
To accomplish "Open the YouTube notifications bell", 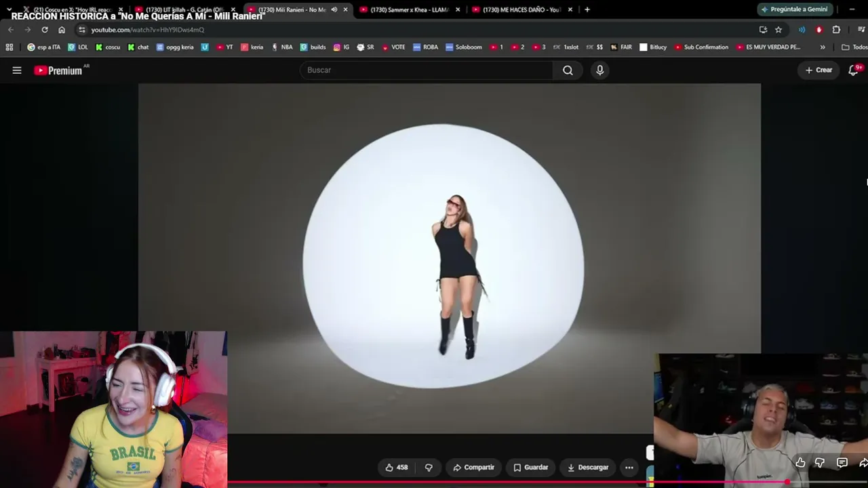I will click(x=854, y=70).
